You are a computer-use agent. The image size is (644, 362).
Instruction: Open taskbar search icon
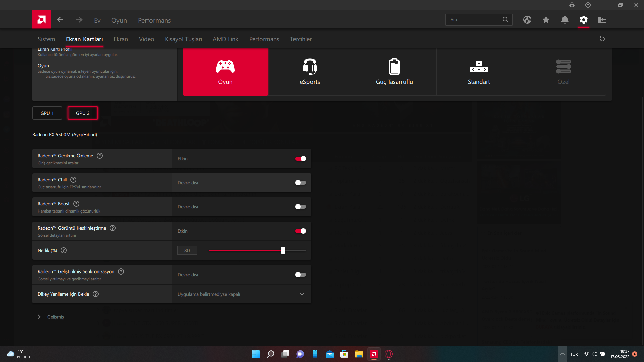[270, 354]
